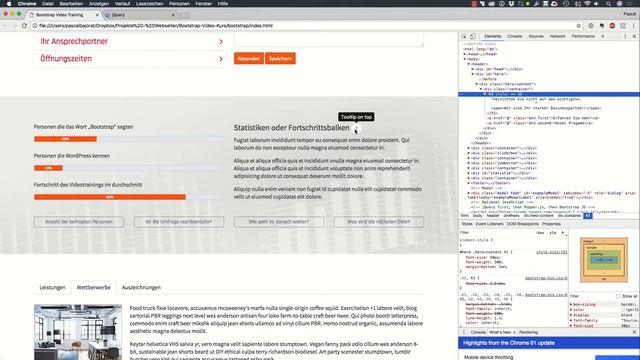Image resolution: width=640 pixels, height=360 pixels.
Task: Open Spotlight search in the macOS menu bar
Action: pyautogui.click(x=608, y=4)
